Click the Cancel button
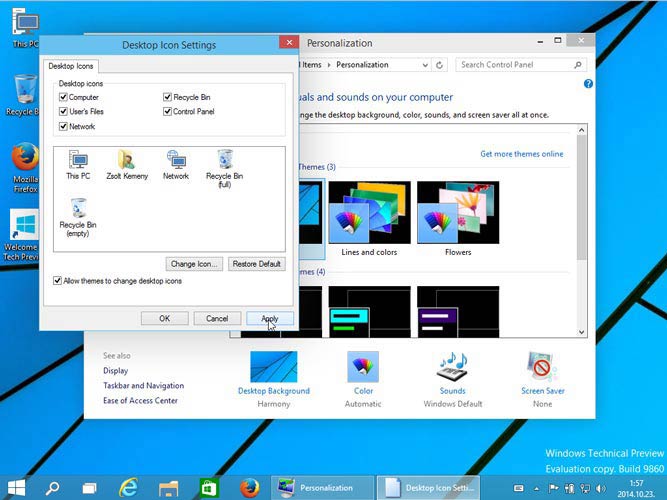Screen dimensions: 667x500 coord(217,318)
